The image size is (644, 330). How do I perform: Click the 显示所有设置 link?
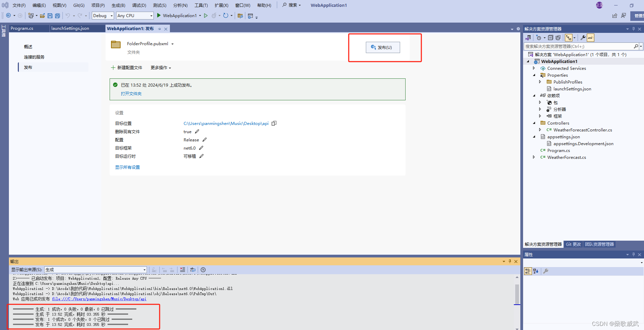(127, 167)
